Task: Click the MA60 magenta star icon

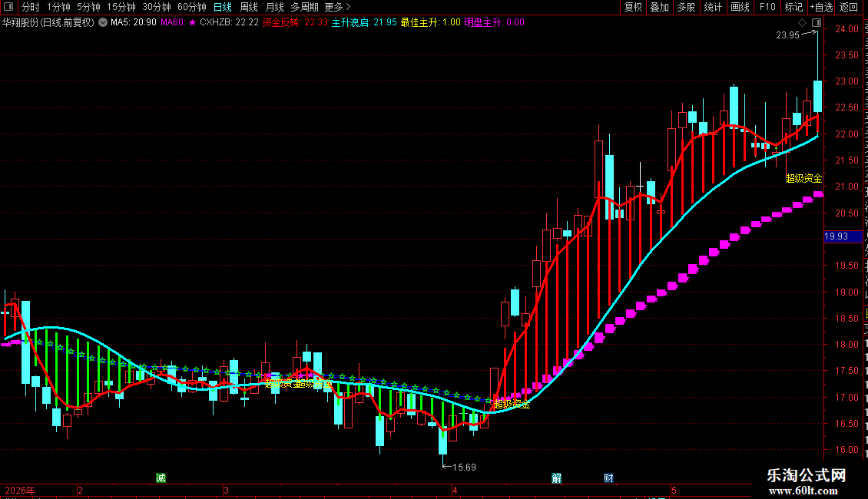Action: pos(192,23)
